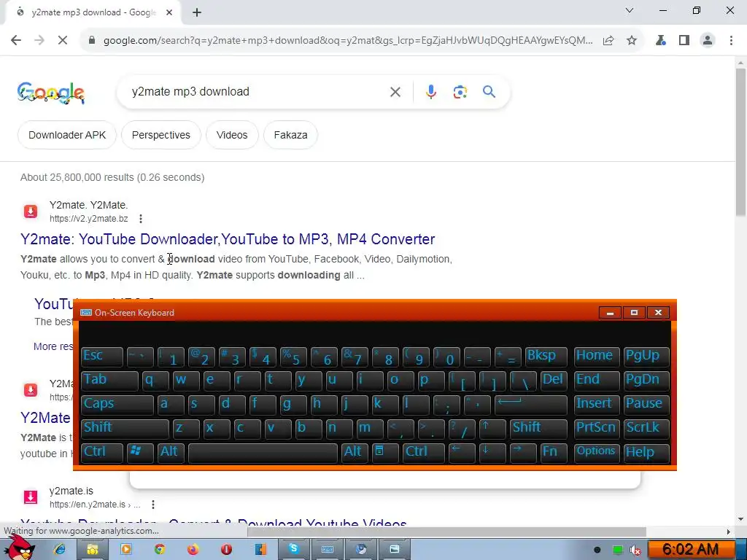Open the Y2mate YouTube Downloader result link
Viewport: 747px width, 560px height.
[228, 239]
